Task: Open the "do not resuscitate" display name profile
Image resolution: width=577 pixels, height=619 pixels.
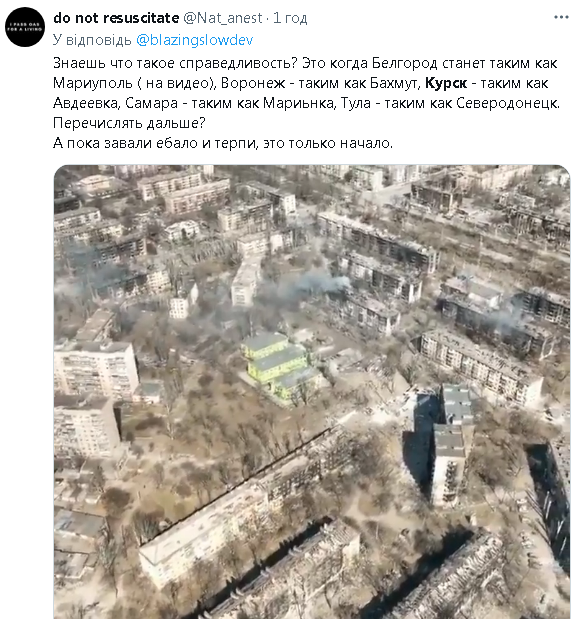Action: [116, 18]
